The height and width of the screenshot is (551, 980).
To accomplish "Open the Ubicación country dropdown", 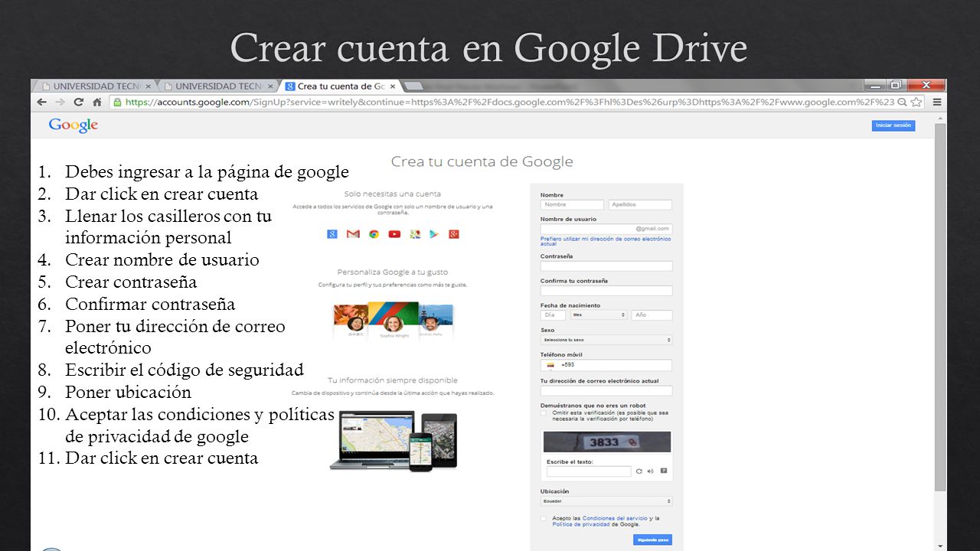I will point(606,501).
